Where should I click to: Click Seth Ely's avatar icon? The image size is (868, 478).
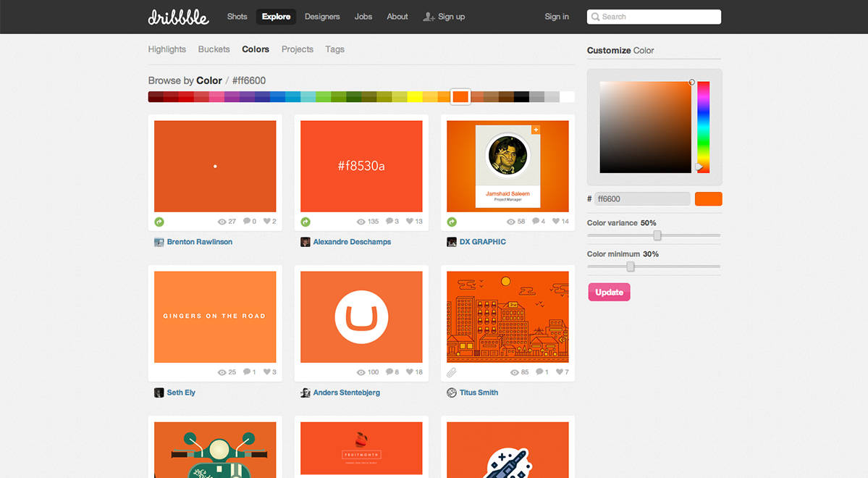[x=159, y=393]
